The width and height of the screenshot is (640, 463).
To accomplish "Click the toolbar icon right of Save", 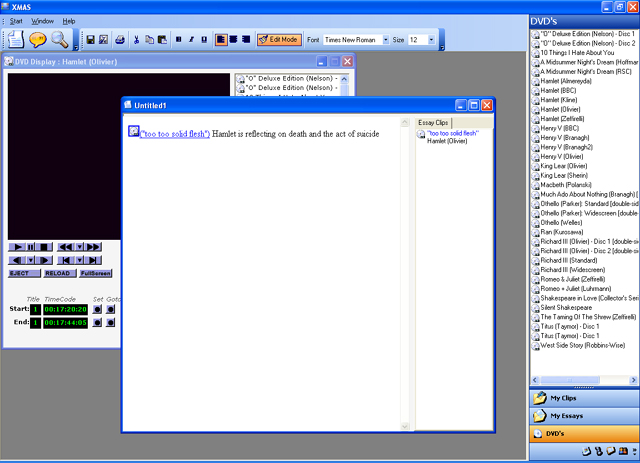I will click(x=103, y=40).
